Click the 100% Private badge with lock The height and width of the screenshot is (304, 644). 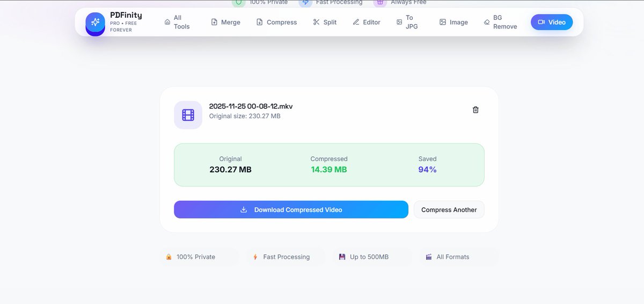199,257
